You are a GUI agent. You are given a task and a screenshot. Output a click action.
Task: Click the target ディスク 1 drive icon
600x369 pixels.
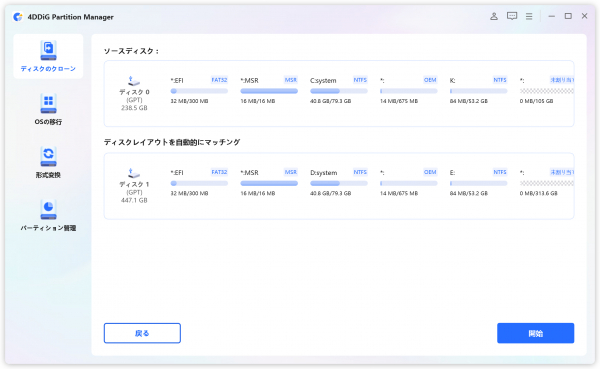(x=134, y=173)
